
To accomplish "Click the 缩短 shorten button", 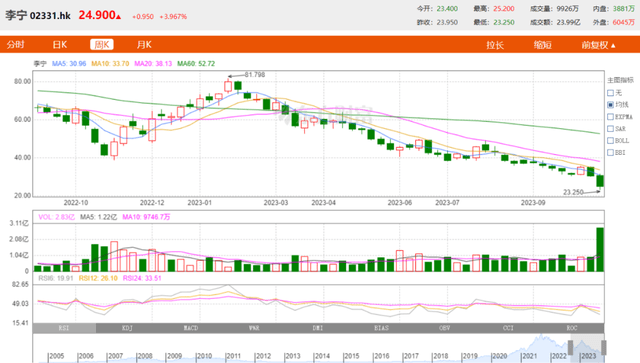I will 543,45.
